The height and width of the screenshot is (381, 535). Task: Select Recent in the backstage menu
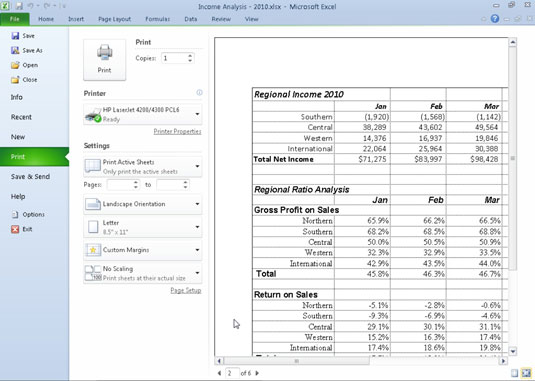pos(21,117)
